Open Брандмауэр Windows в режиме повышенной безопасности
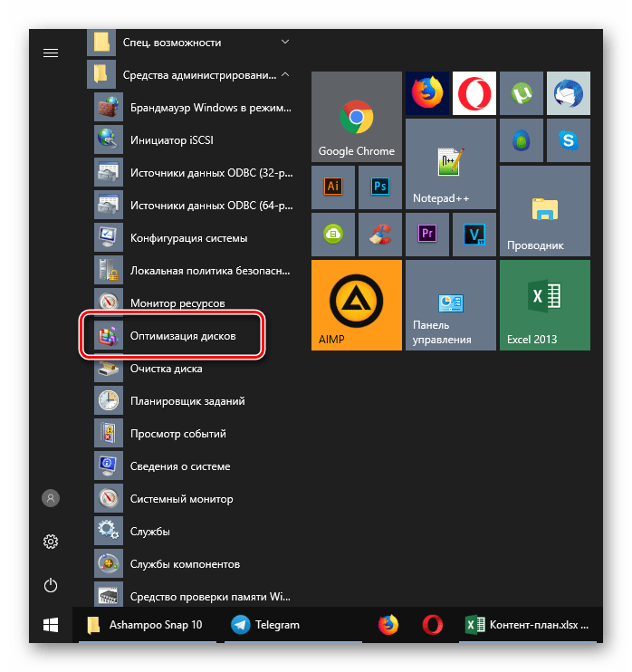The image size is (632, 672). click(194, 107)
